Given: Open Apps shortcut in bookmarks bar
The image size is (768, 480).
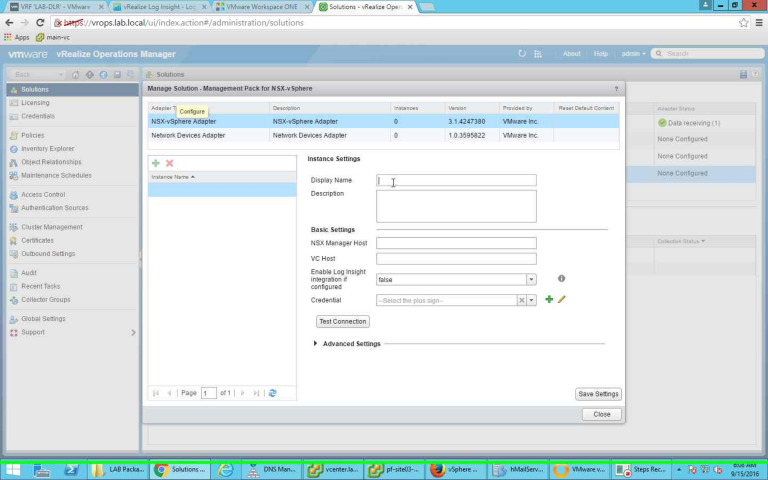Looking at the screenshot, I should tap(17, 37).
